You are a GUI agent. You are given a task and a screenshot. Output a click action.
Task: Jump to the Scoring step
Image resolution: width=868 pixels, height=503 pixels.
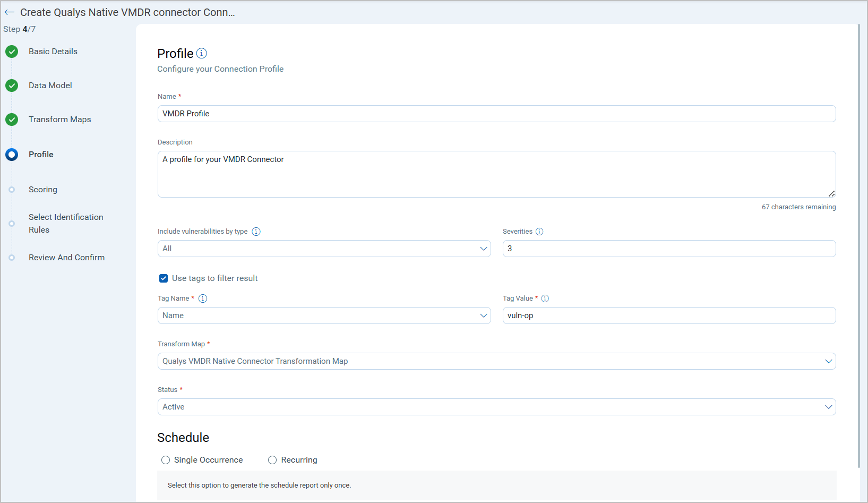click(x=43, y=190)
